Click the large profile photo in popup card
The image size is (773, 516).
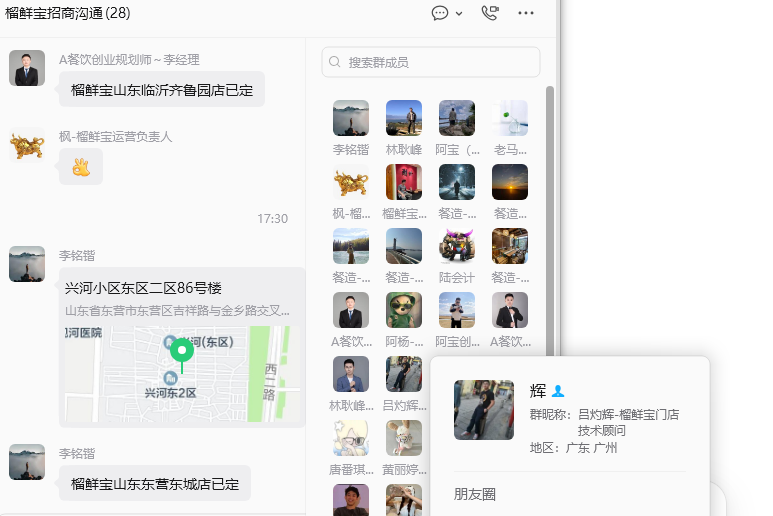(x=484, y=410)
